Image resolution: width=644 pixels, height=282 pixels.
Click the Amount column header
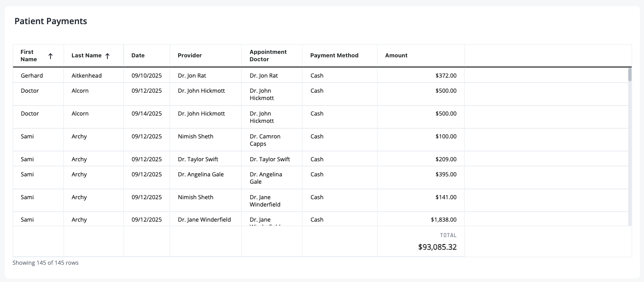click(421, 56)
